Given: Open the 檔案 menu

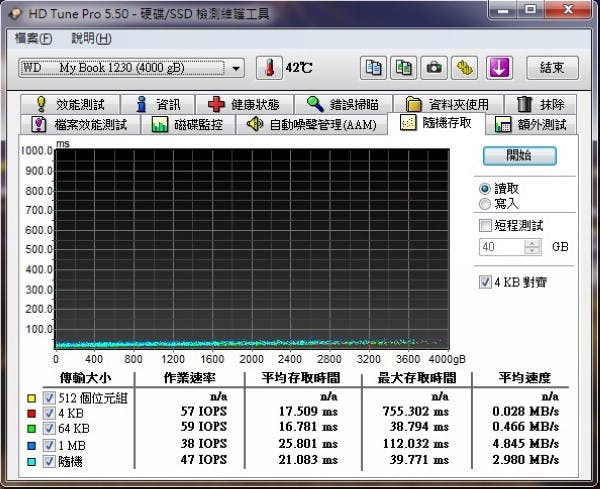Looking at the screenshot, I should (34, 38).
